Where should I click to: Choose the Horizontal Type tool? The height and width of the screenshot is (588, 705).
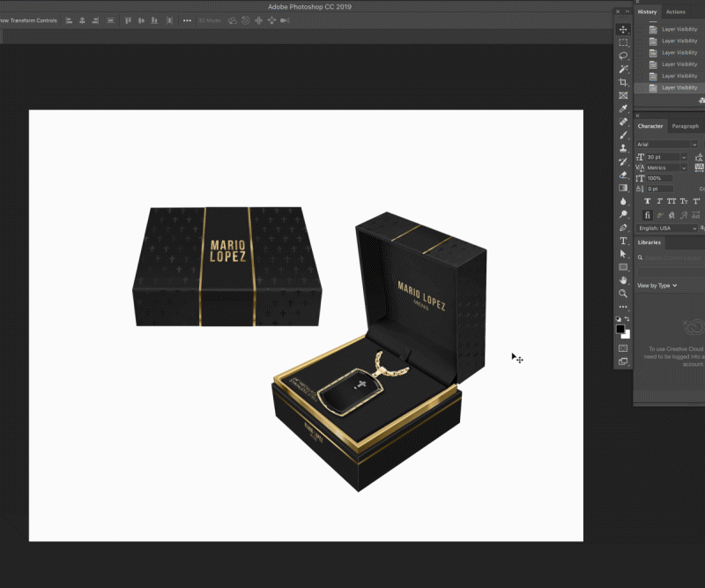click(624, 240)
